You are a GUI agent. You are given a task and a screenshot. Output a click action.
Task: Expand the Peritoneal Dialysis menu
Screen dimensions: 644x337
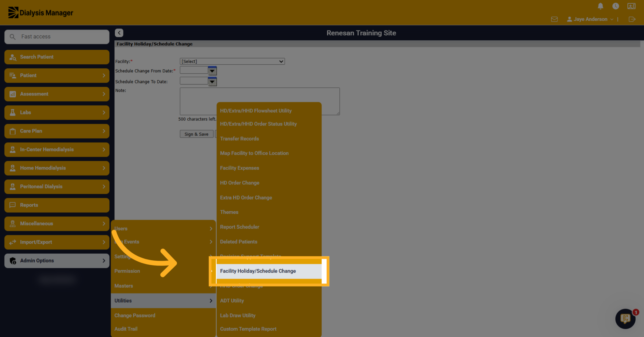tap(57, 187)
